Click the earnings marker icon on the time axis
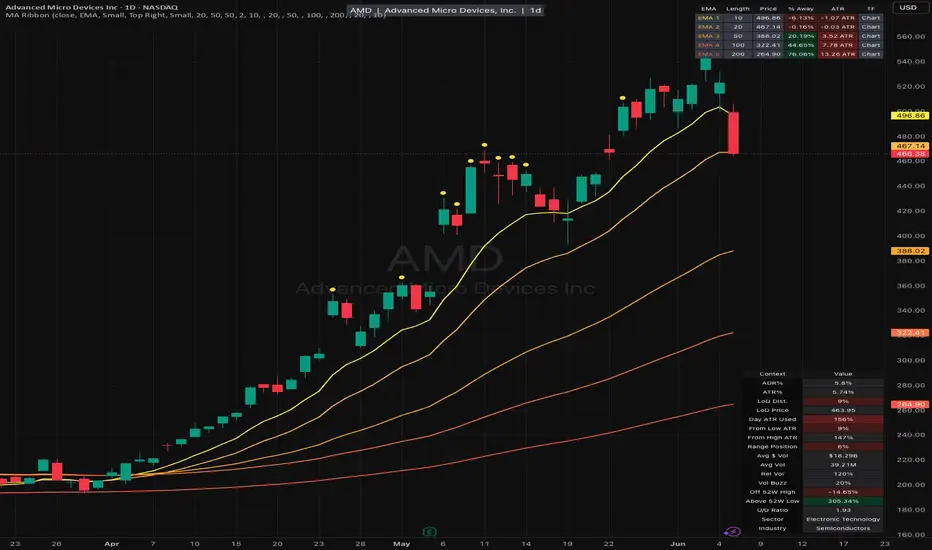932x550 pixels. click(x=429, y=532)
